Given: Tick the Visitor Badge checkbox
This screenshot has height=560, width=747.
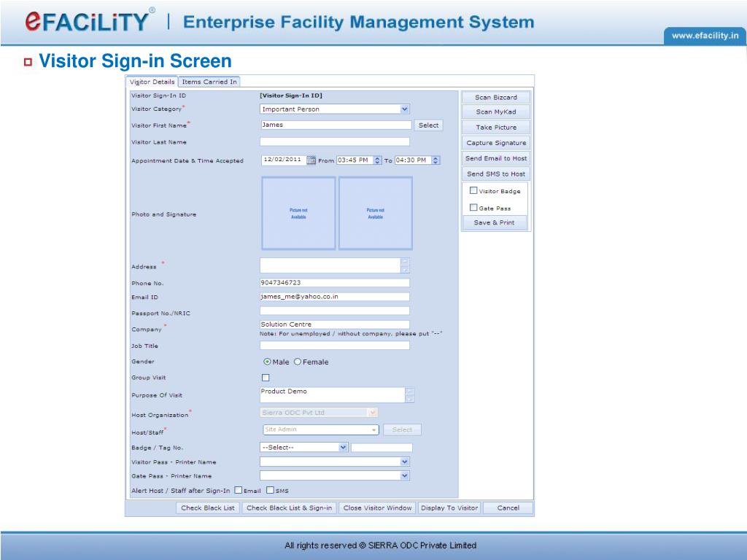Looking at the screenshot, I should click(473, 190).
